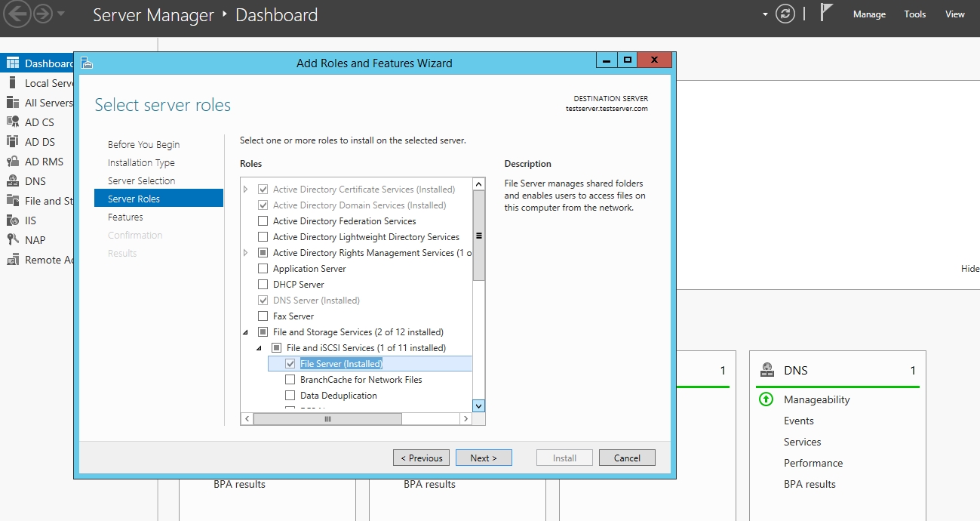Click the roles list horizontal scrollbar thumb
This screenshot has width=980, height=521.
327,418
